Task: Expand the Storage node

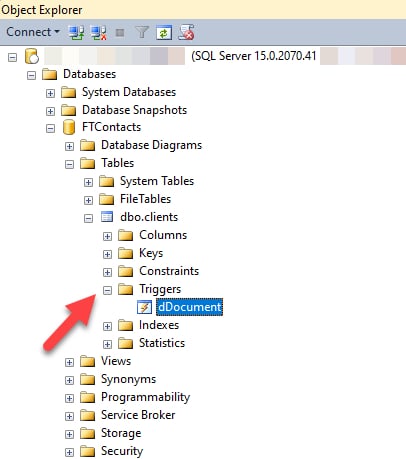Action: 69,434
